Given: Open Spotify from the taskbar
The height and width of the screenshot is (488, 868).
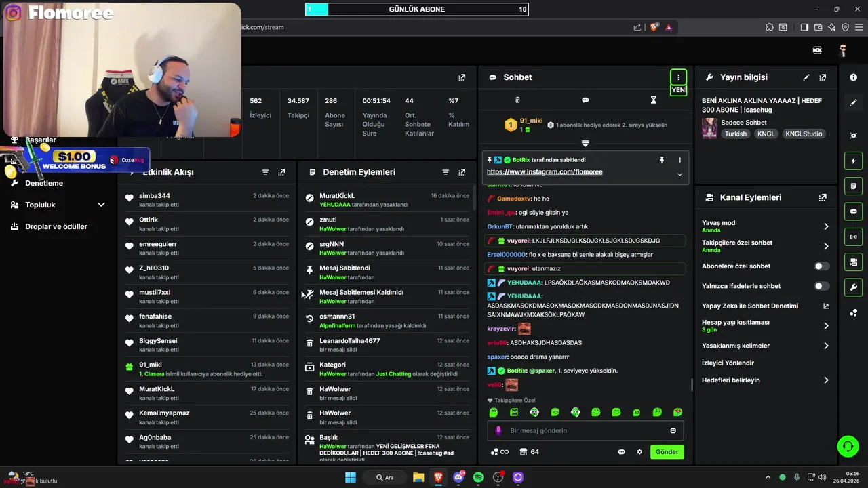Looking at the screenshot, I should [x=478, y=477].
